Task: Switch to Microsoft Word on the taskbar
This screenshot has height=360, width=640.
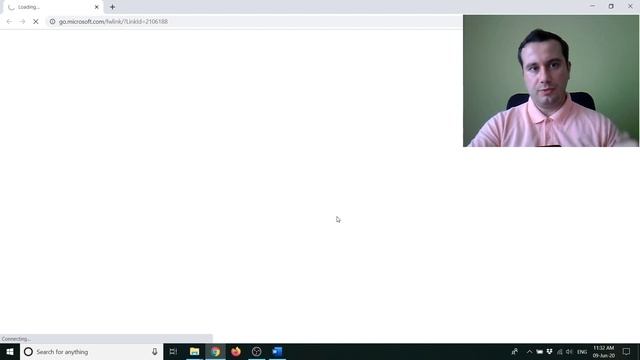Action: tap(277, 352)
